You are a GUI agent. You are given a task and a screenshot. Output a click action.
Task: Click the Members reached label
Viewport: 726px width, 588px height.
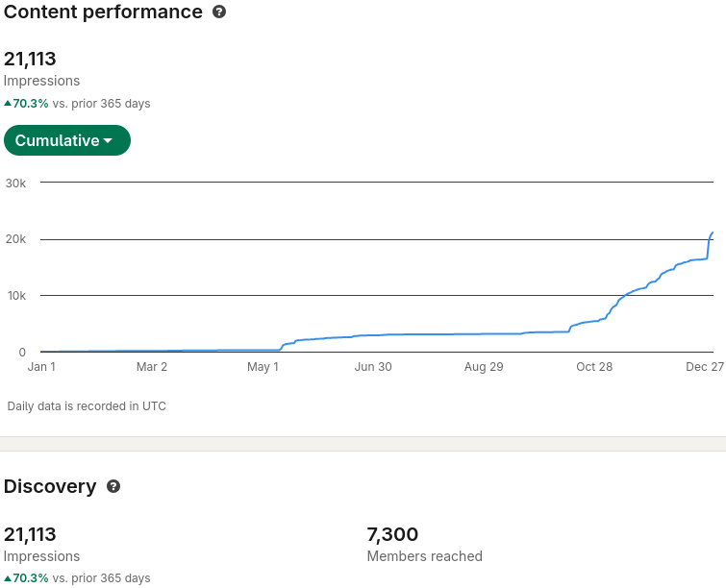coord(424,556)
